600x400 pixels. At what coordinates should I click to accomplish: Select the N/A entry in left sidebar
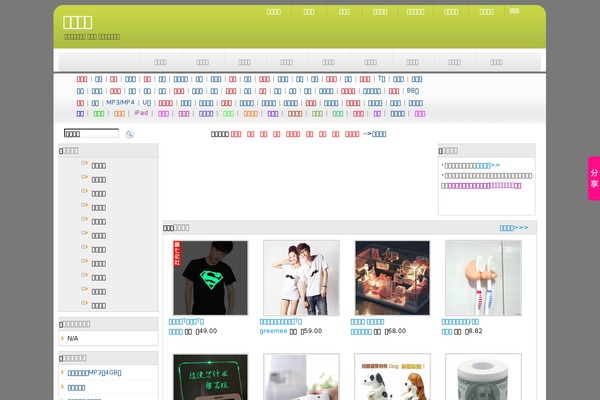click(73, 338)
